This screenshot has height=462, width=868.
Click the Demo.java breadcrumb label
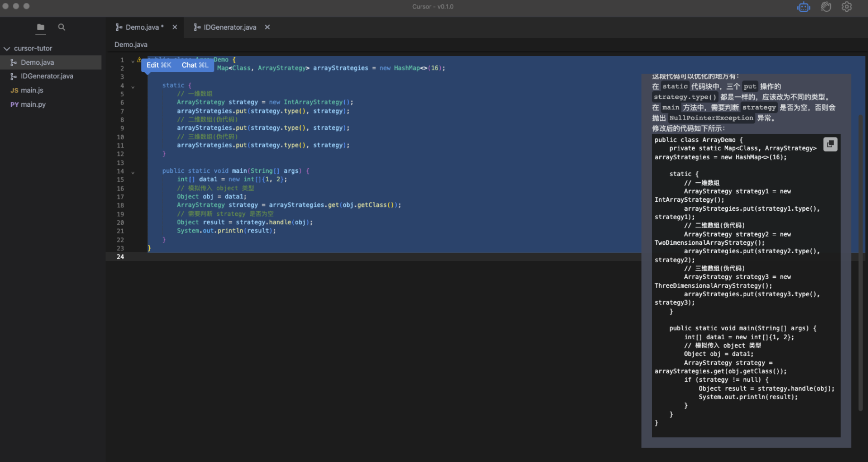[x=131, y=44]
